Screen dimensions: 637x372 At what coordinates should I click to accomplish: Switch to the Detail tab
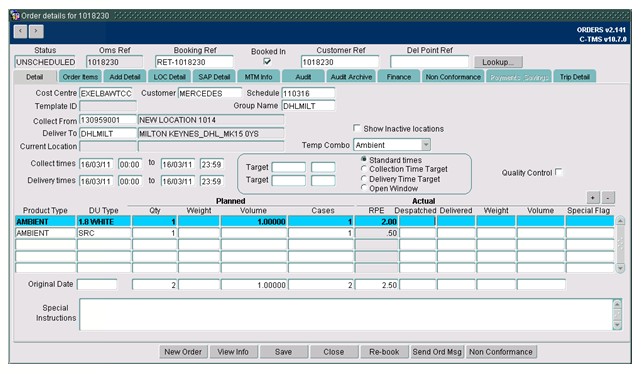click(x=35, y=77)
